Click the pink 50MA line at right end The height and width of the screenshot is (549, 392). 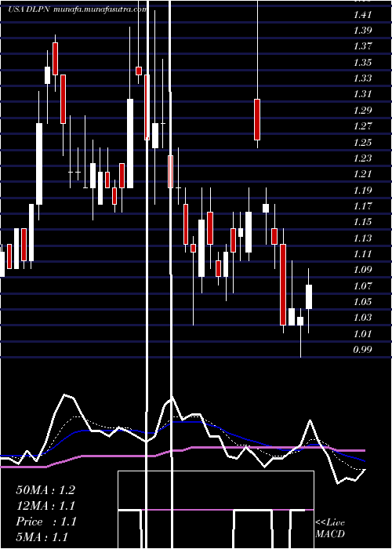coord(362,450)
